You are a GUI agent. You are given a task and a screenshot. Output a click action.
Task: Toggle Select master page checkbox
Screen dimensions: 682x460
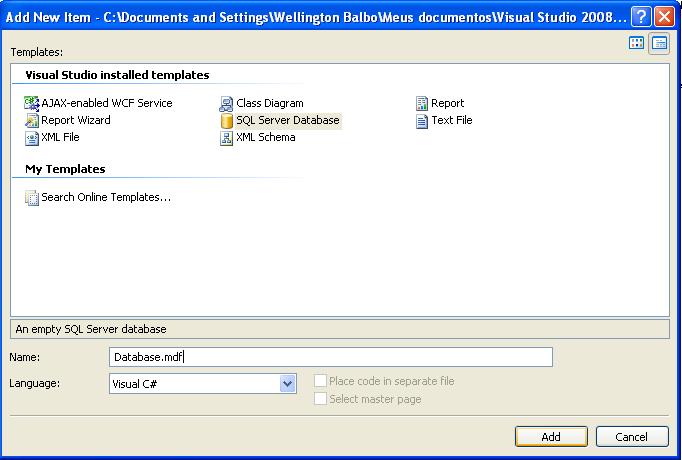pyautogui.click(x=320, y=399)
